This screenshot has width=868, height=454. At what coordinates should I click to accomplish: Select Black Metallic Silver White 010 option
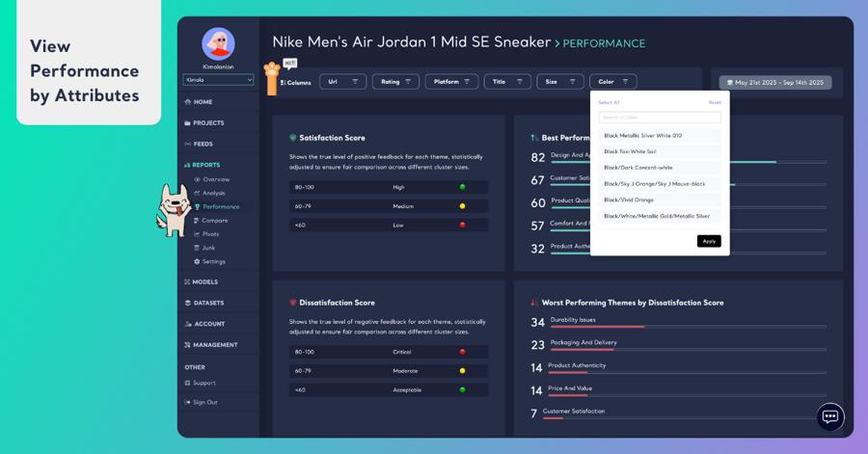660,136
